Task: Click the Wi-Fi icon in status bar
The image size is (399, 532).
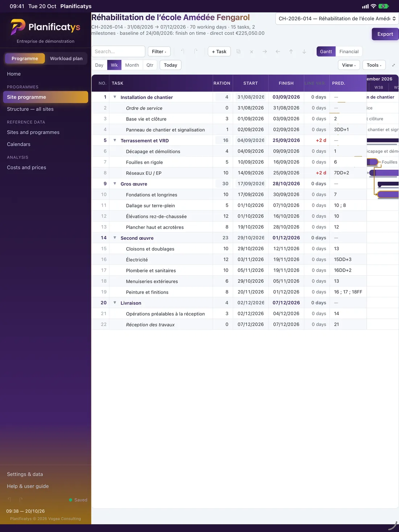Action: [x=373, y=6]
